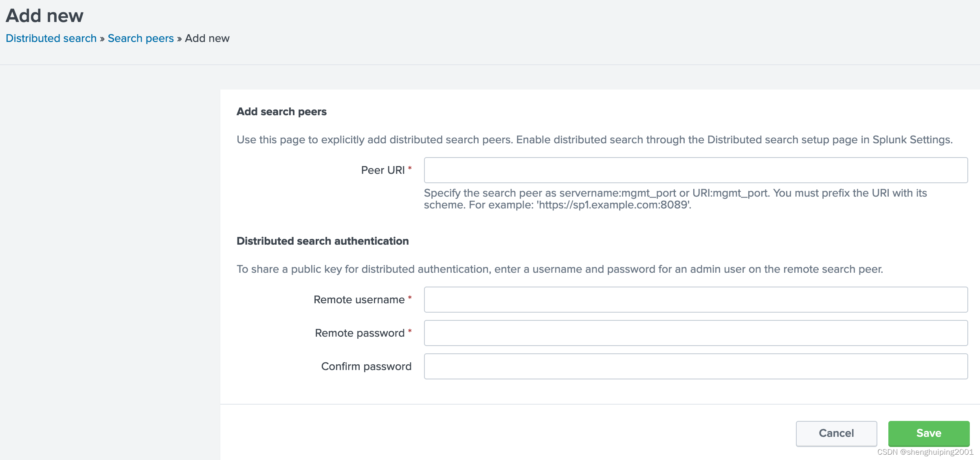
Task: Click the Confirm password input field
Action: click(x=694, y=366)
